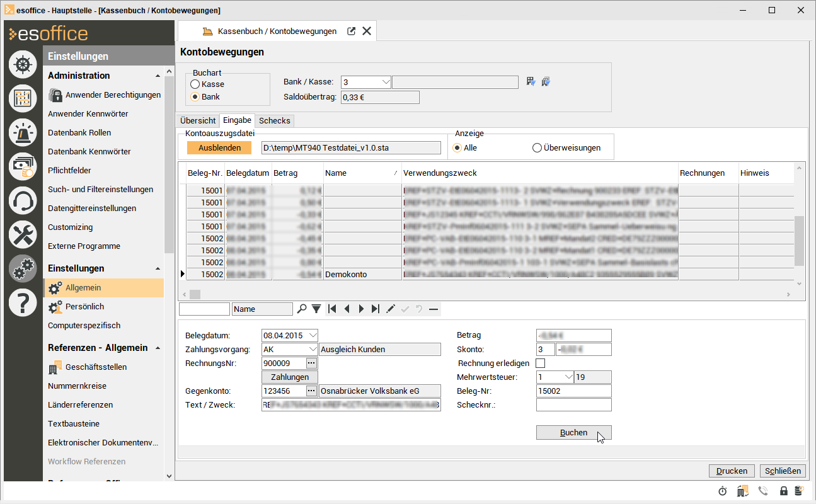This screenshot has height=504, width=816.
Task: Click the siren alarm icon in sidebar
Action: coord(23,132)
